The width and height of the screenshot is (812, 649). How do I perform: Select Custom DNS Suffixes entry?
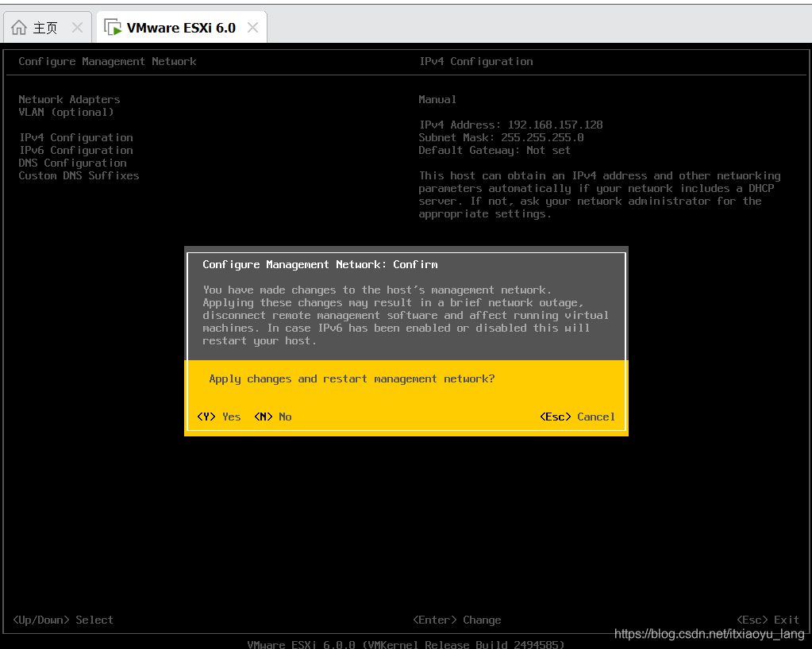[x=79, y=175]
